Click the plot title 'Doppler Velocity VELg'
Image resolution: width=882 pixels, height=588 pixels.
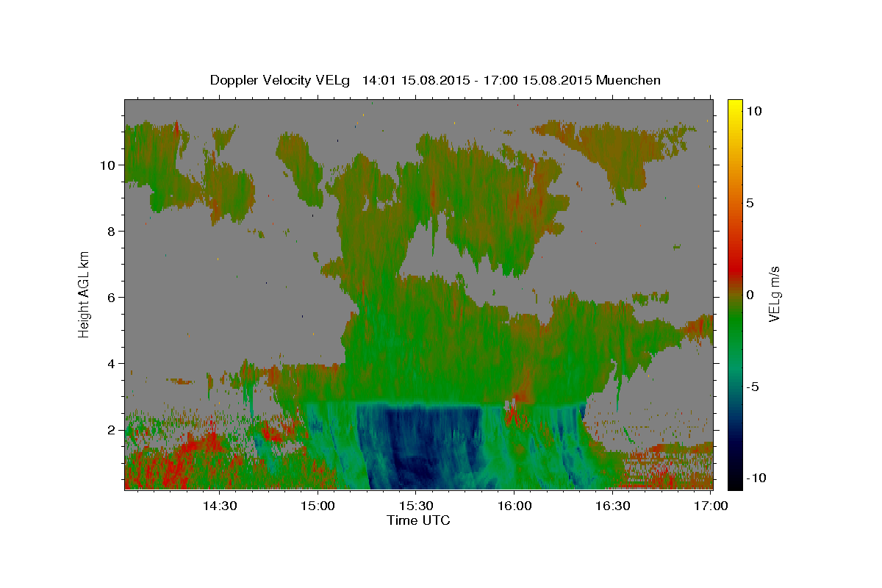tap(280, 80)
